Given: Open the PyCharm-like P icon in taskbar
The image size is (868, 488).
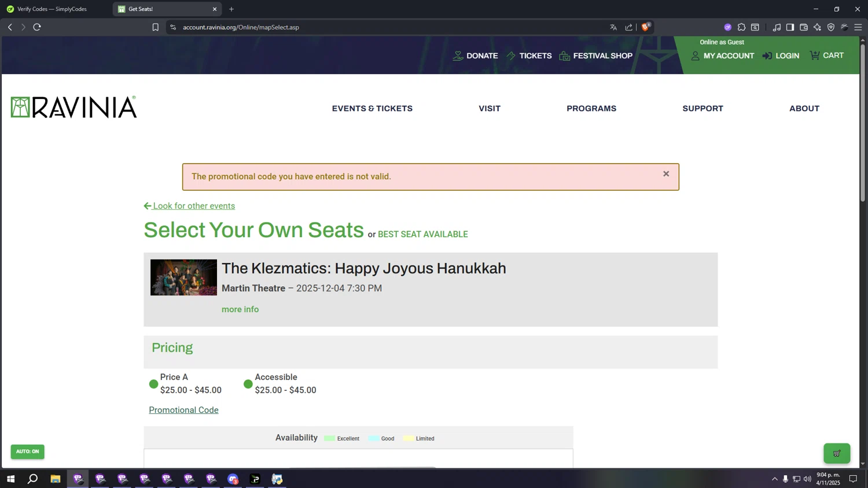Looking at the screenshot, I should pos(255,479).
